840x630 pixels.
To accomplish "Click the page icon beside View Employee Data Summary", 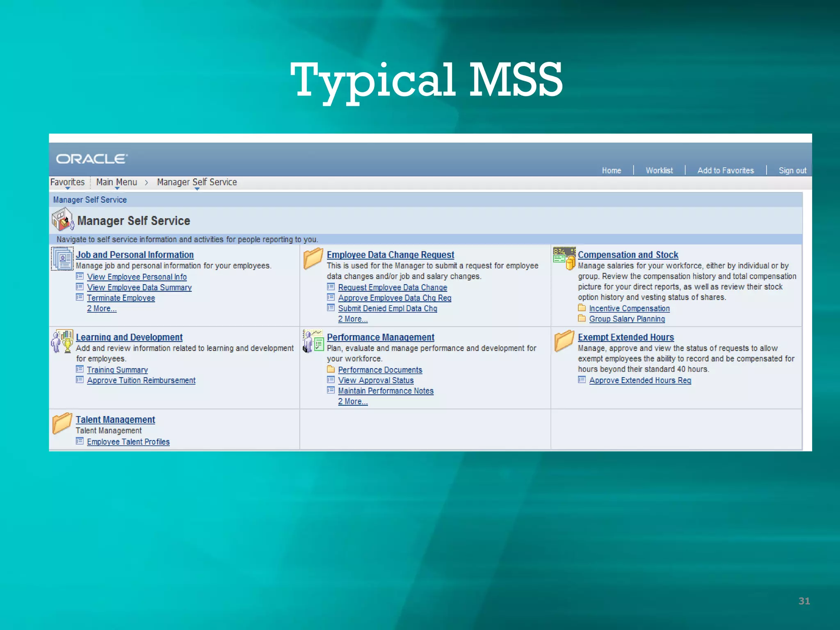I will [80, 287].
